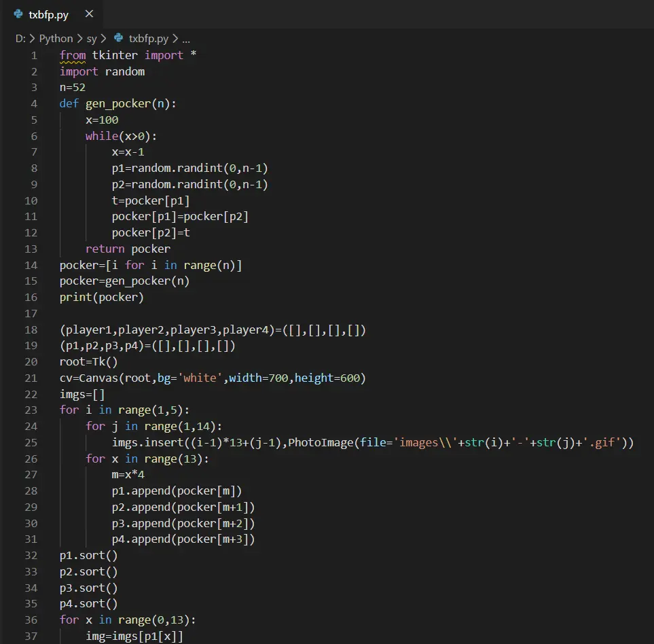654x644 pixels.
Task: Click 'x=100' on line 5
Action: [102, 120]
